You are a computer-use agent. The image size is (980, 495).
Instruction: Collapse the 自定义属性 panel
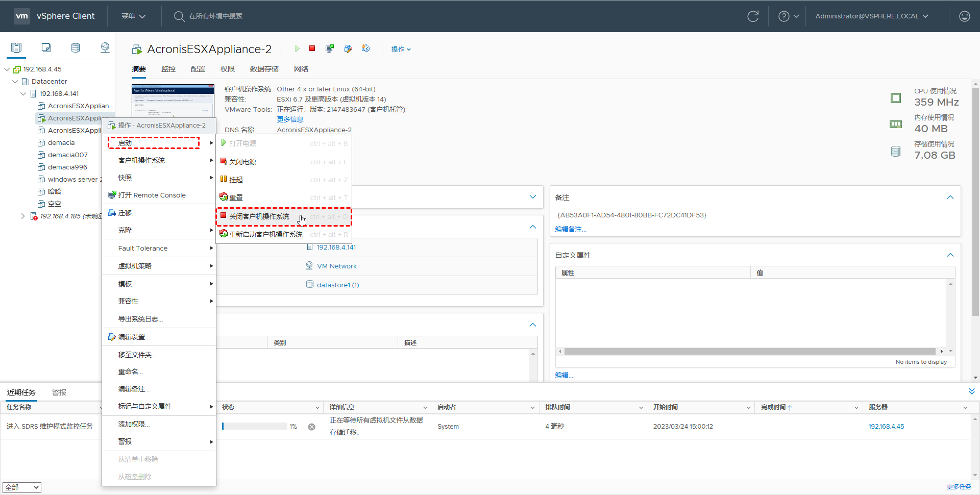pos(950,255)
